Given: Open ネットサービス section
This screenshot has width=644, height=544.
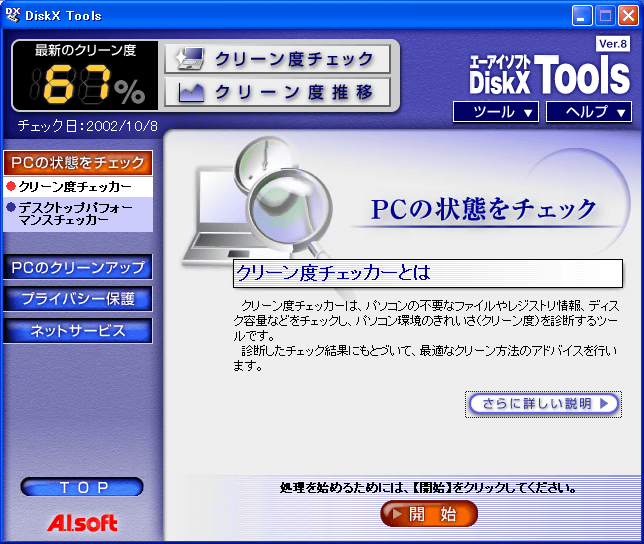Looking at the screenshot, I should pyautogui.click(x=78, y=331).
